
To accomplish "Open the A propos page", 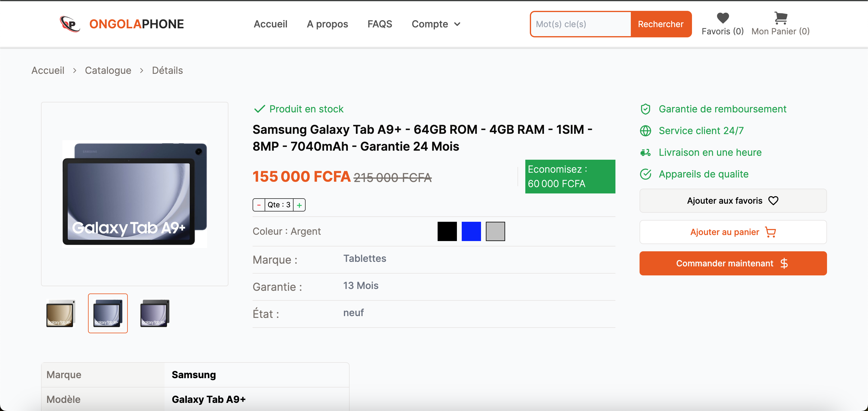I will (x=327, y=24).
